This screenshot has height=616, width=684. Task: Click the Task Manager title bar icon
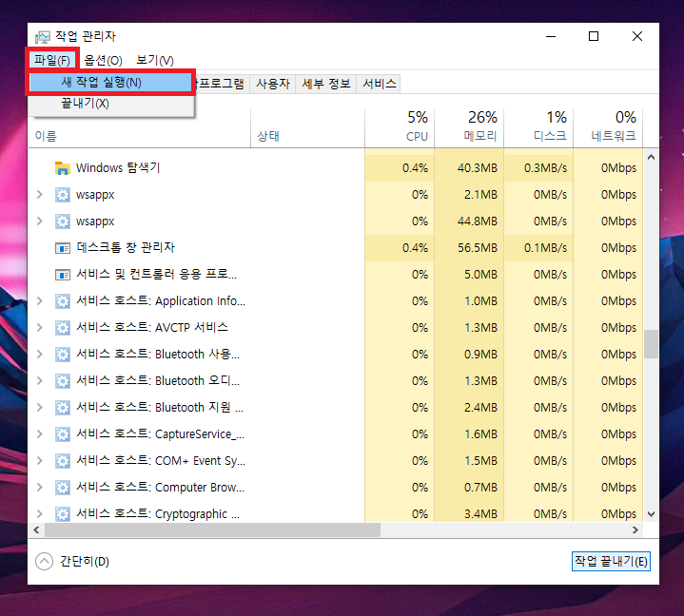(x=43, y=37)
